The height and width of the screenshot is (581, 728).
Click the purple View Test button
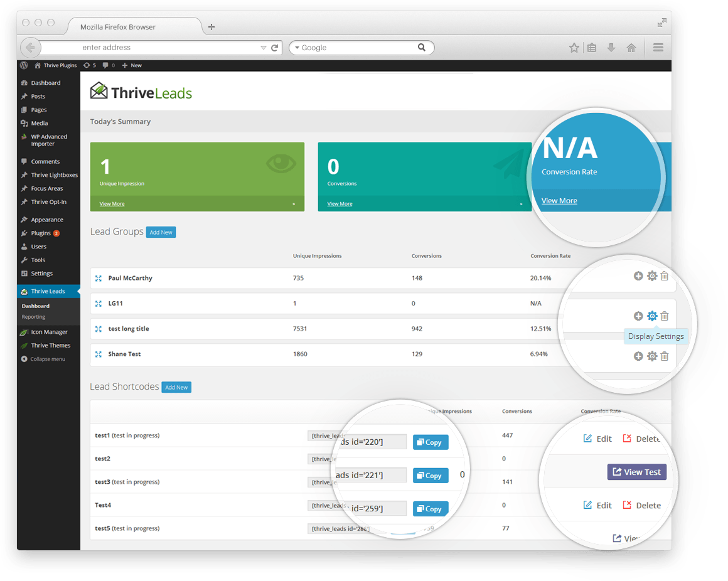click(x=637, y=472)
